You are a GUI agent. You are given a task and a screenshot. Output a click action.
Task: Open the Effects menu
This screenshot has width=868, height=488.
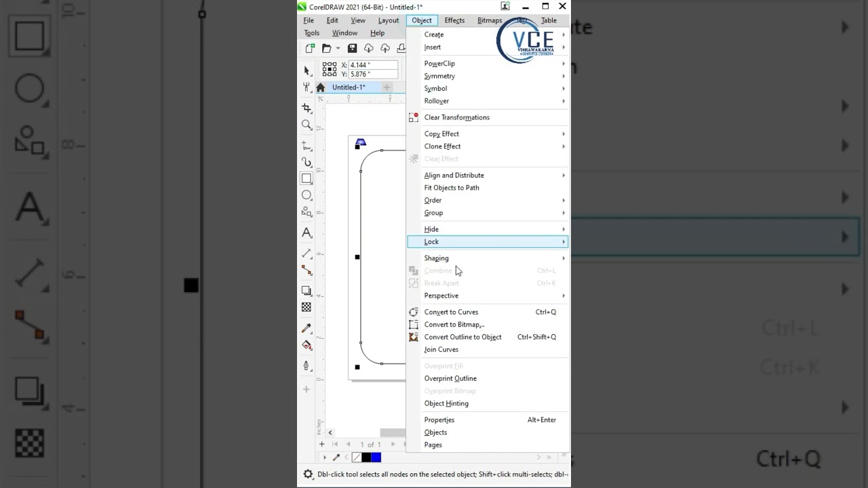coord(454,20)
